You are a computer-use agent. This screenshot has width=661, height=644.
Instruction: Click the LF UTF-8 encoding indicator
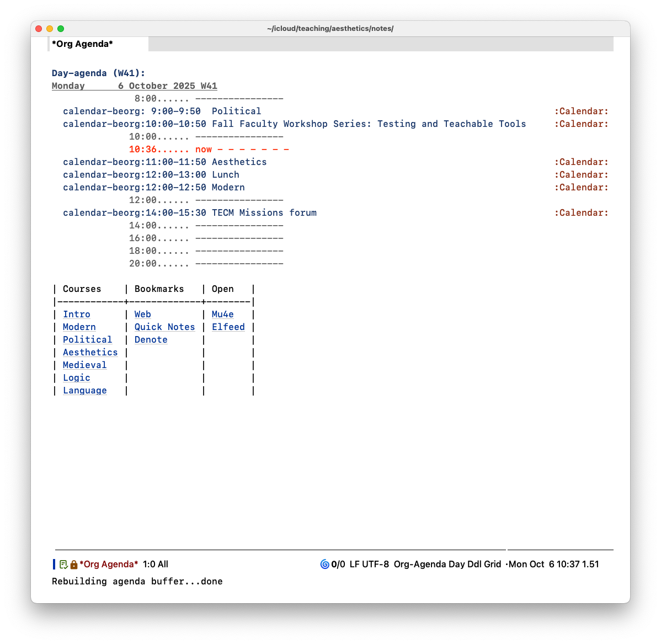point(369,564)
